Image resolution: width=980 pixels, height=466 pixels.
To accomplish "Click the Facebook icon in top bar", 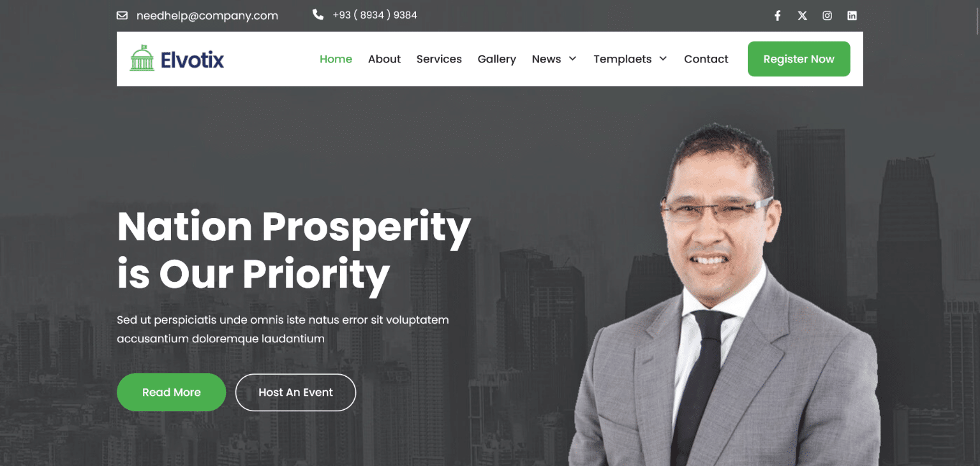I will (x=777, y=16).
